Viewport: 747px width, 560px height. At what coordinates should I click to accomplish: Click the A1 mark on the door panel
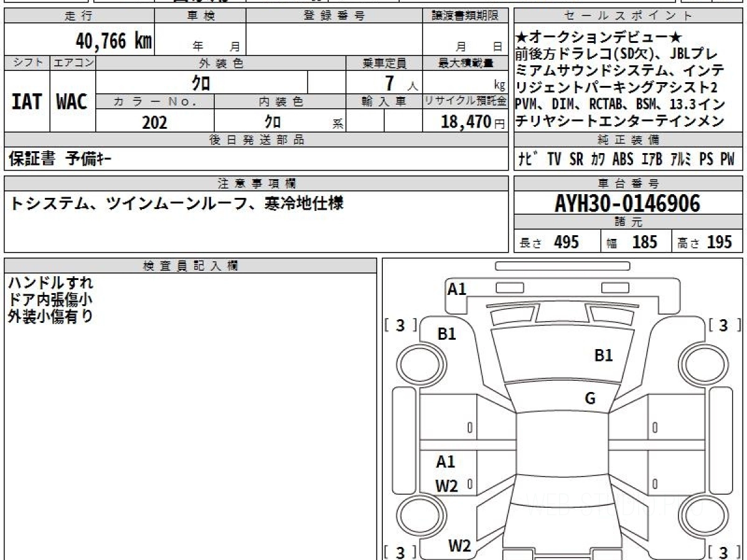[445, 462]
